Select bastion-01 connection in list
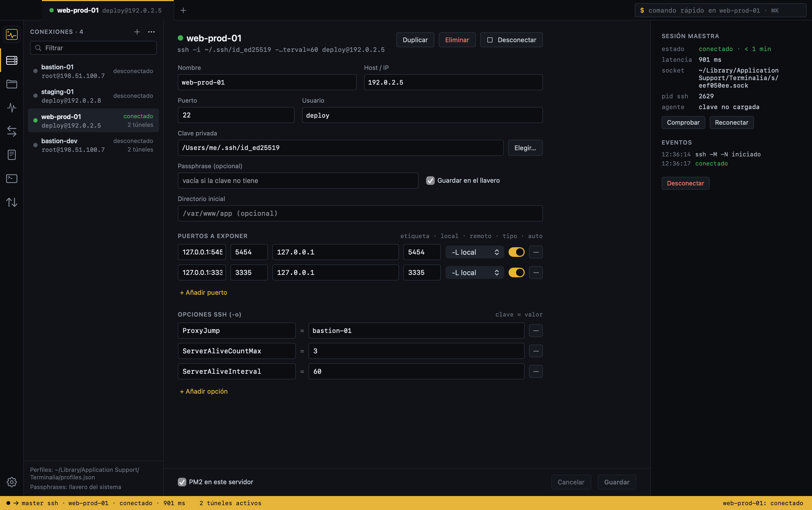This screenshot has width=812, height=510. tap(93, 71)
